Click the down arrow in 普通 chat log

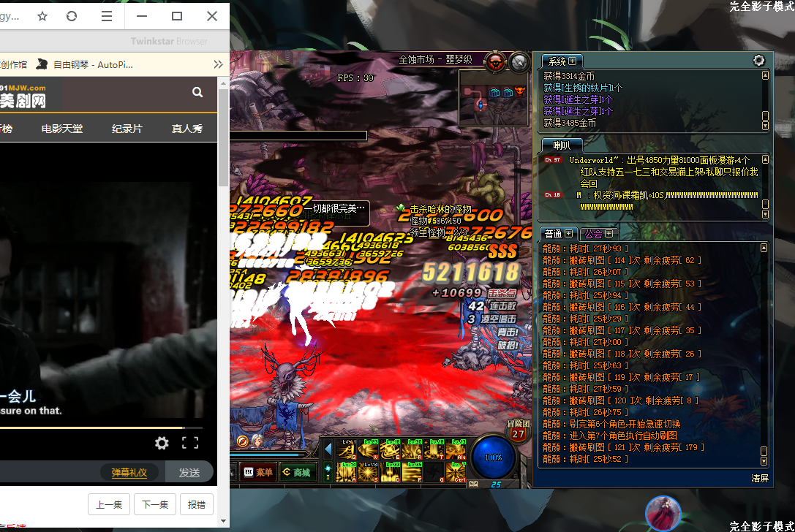tap(764, 461)
